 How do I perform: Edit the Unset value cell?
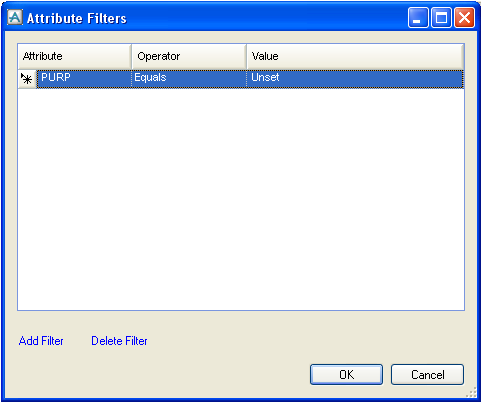click(355, 79)
